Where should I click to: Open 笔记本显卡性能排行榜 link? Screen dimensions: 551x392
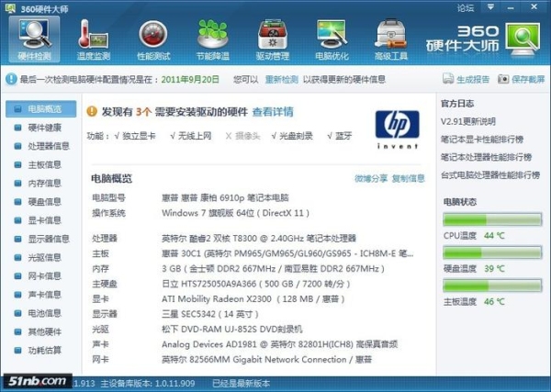pyautogui.click(x=482, y=140)
